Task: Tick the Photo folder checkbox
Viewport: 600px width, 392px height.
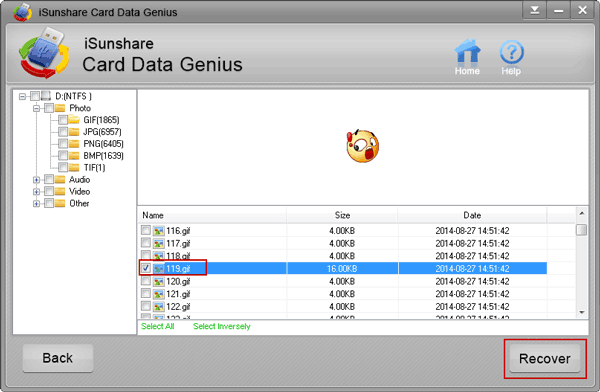Action: click(x=49, y=108)
